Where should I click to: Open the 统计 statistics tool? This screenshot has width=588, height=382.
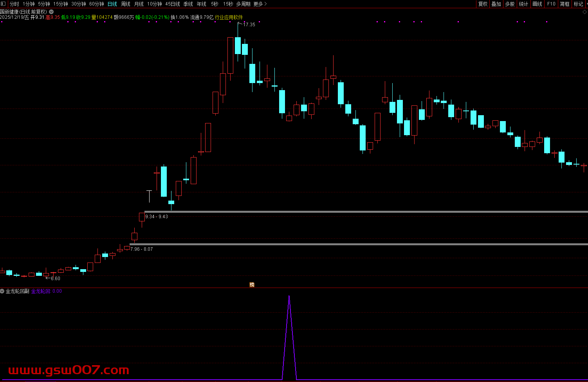coord(523,4)
